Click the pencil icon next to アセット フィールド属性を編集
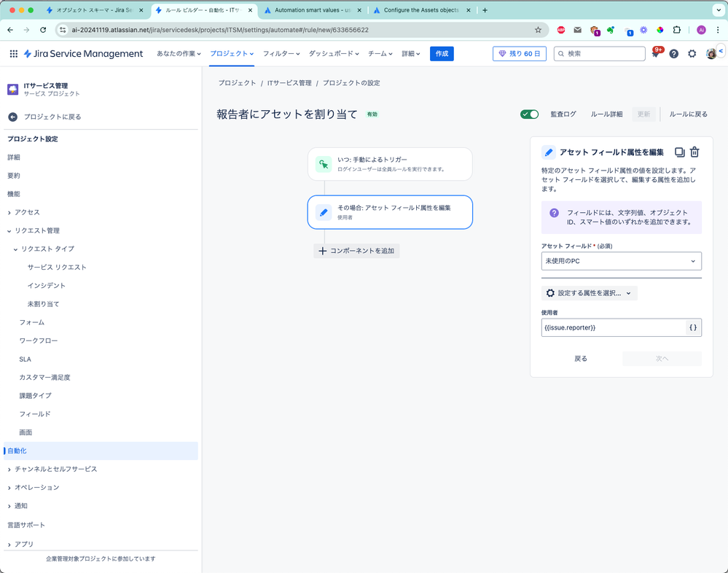The image size is (728, 573). [x=549, y=152]
